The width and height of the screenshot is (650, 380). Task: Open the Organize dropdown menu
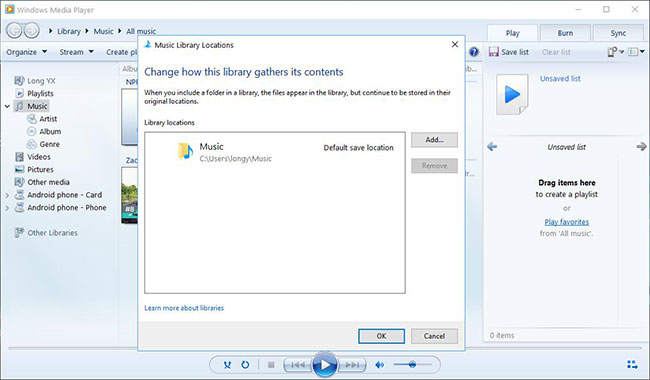point(27,52)
